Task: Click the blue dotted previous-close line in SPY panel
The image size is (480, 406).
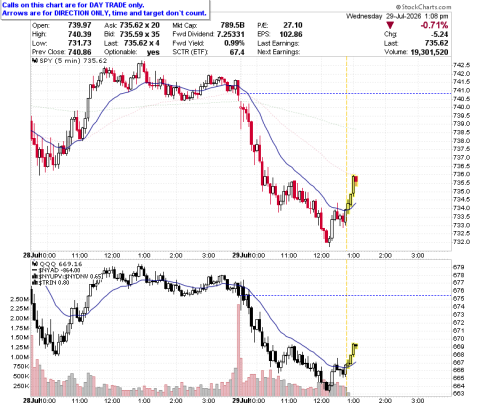Action: 346,93
